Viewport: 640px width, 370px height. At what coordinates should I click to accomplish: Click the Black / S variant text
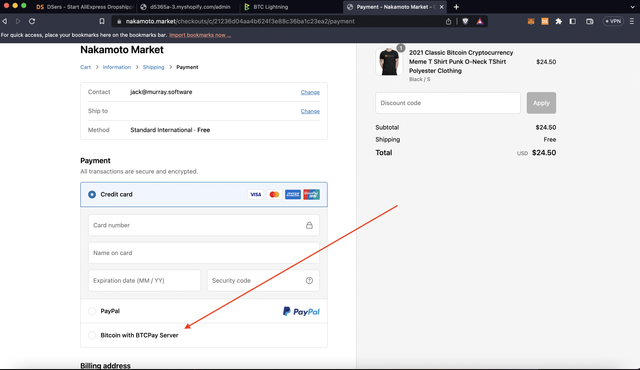click(x=420, y=80)
